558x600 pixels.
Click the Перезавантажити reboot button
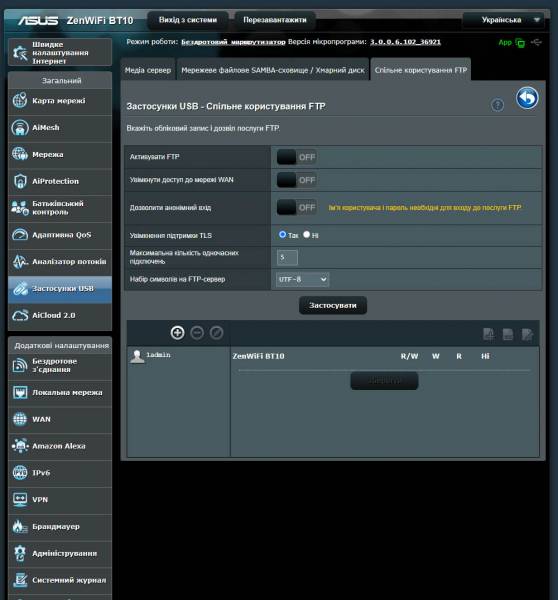(275, 20)
